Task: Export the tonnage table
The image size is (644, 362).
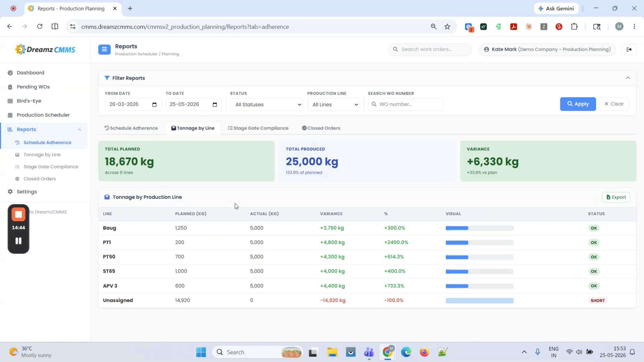Action: pyautogui.click(x=616, y=197)
